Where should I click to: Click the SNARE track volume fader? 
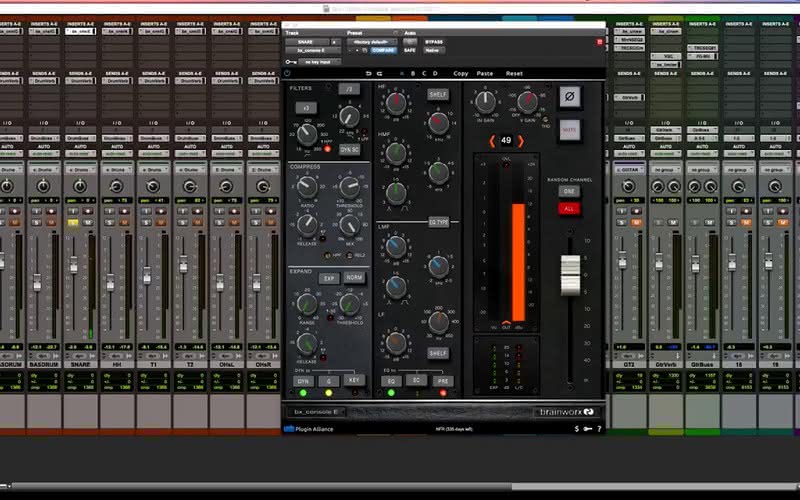pyautogui.click(x=73, y=264)
